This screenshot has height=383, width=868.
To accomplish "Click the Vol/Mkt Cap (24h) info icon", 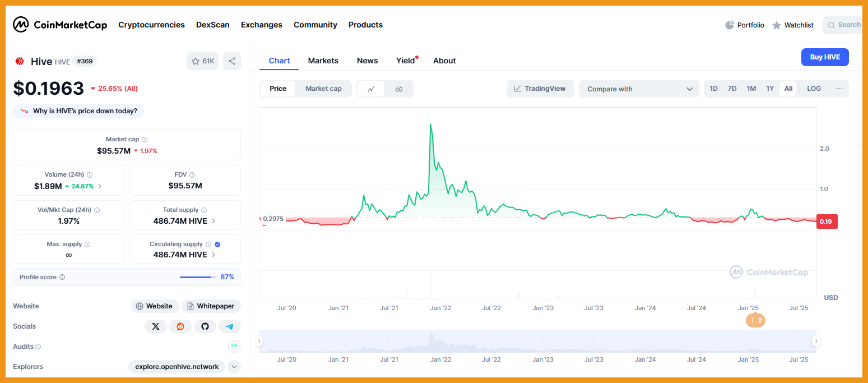I will point(97,210).
